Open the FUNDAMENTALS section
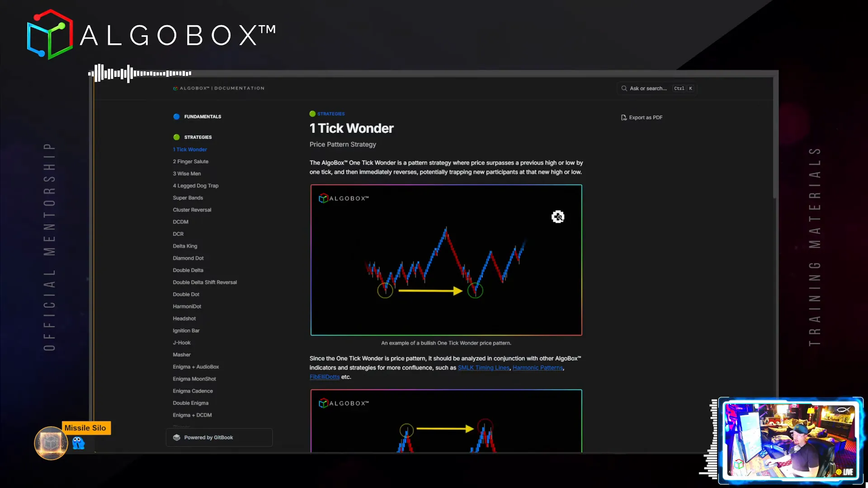 coord(203,117)
